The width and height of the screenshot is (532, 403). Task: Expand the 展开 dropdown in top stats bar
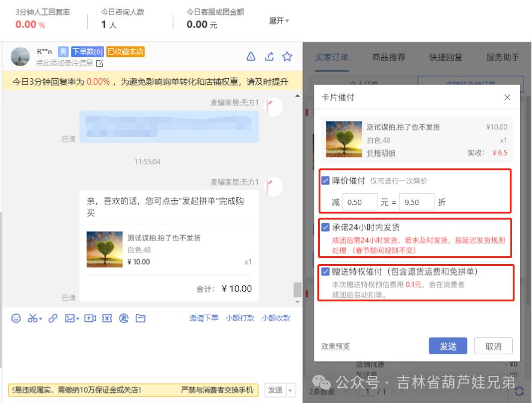(x=278, y=19)
